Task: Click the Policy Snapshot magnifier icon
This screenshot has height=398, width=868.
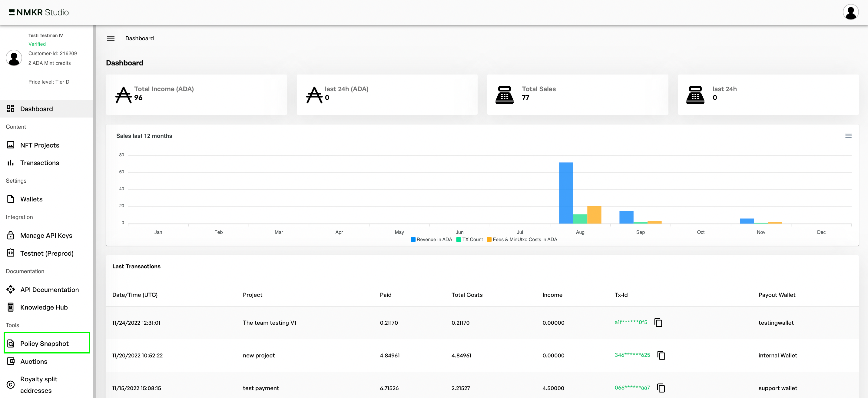Action: 11,343
